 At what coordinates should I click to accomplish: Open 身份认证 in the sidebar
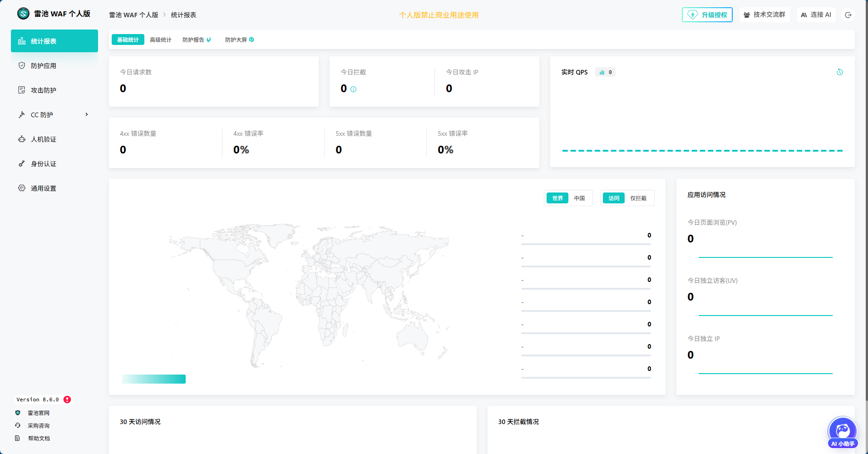pyautogui.click(x=54, y=163)
